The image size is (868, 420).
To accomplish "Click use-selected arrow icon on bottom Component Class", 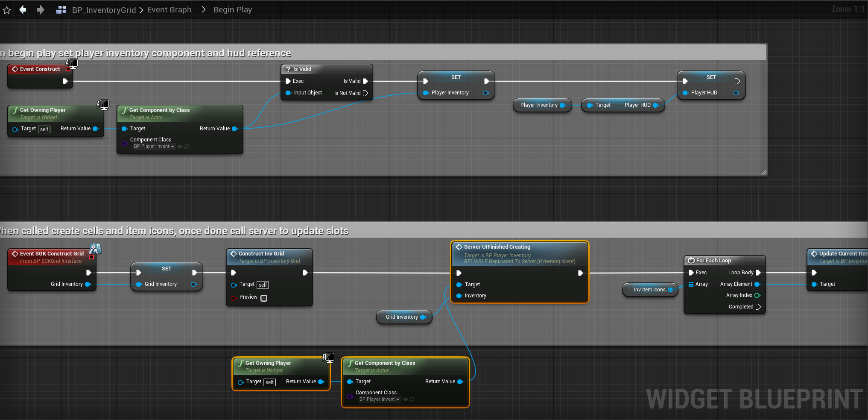I will [406, 399].
